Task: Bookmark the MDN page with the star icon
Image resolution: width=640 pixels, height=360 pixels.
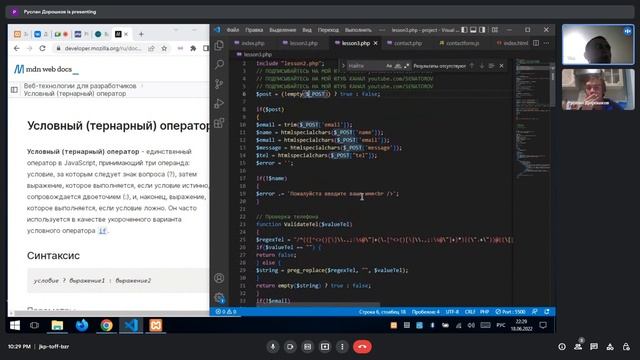Action: [x=164, y=48]
